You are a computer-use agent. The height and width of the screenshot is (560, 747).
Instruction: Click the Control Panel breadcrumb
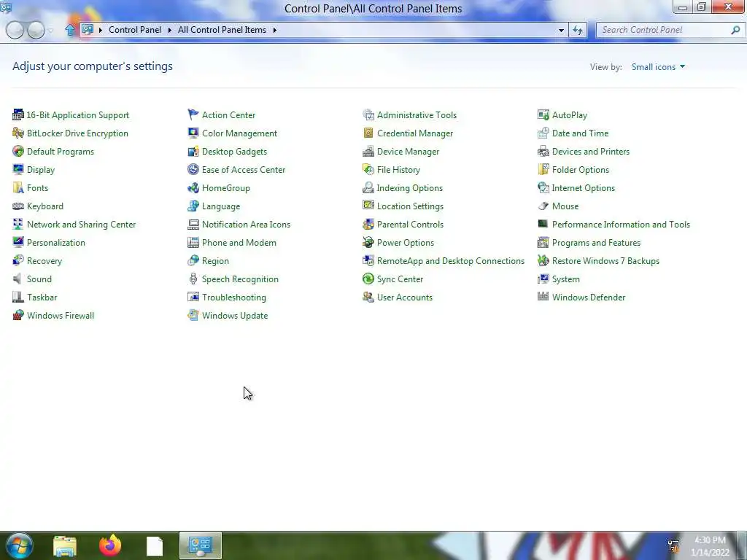tap(135, 29)
